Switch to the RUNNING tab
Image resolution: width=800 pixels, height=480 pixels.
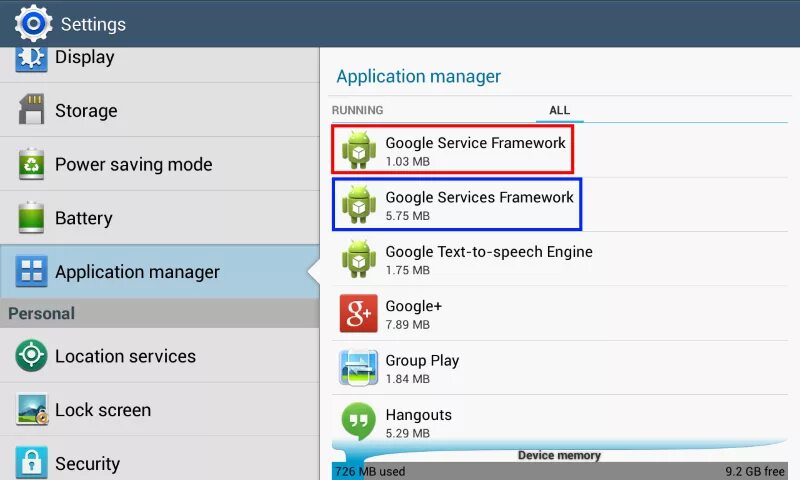coord(357,110)
